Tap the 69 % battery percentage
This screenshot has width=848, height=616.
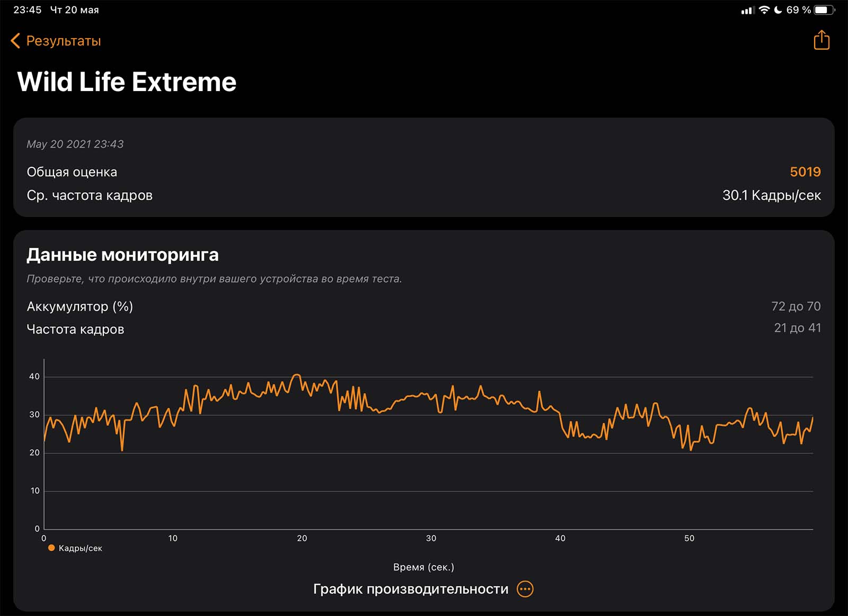798,10
